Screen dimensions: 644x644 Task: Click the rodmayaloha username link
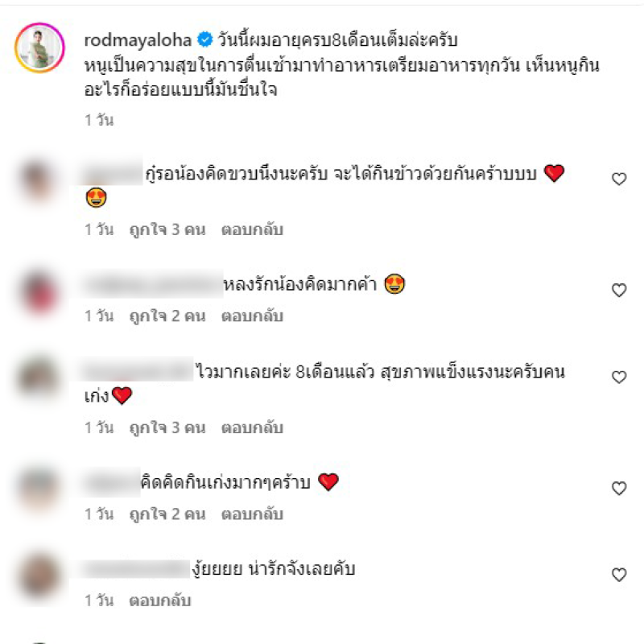(138, 40)
